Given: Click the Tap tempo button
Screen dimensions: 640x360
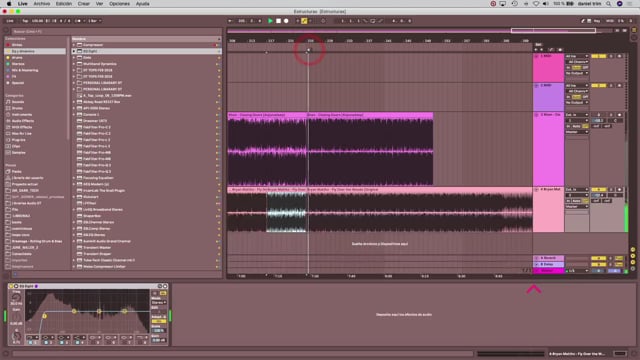Looking at the screenshot, I should (25, 21).
